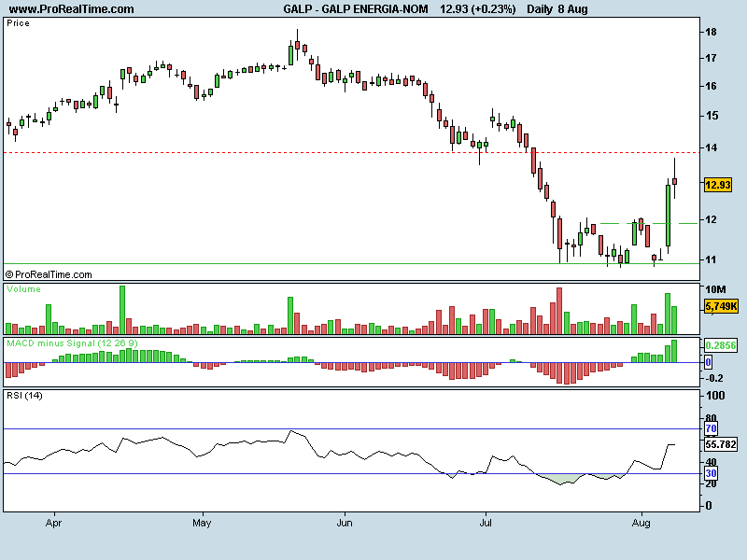Click the www.ProRealTime.com header text
Screen dimensions: 747x560
(72, 9)
